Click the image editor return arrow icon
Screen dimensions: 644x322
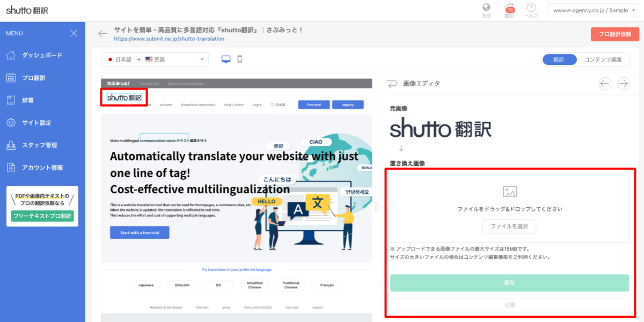[392, 84]
